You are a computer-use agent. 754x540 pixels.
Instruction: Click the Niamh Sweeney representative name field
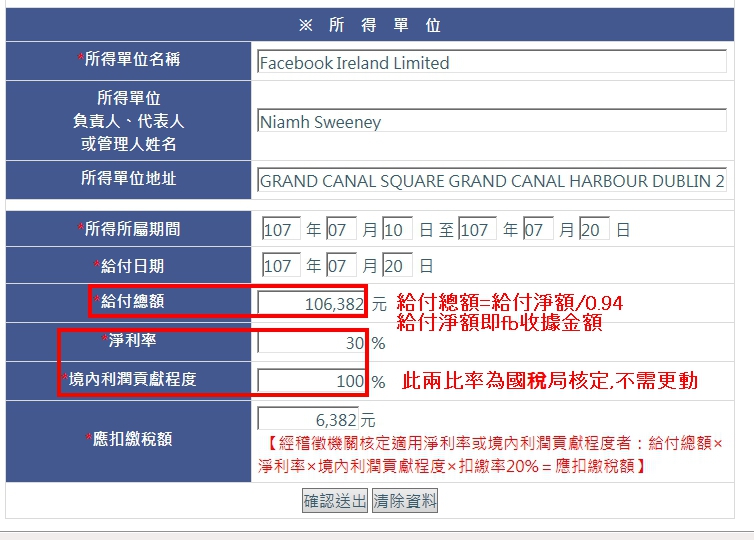point(491,122)
